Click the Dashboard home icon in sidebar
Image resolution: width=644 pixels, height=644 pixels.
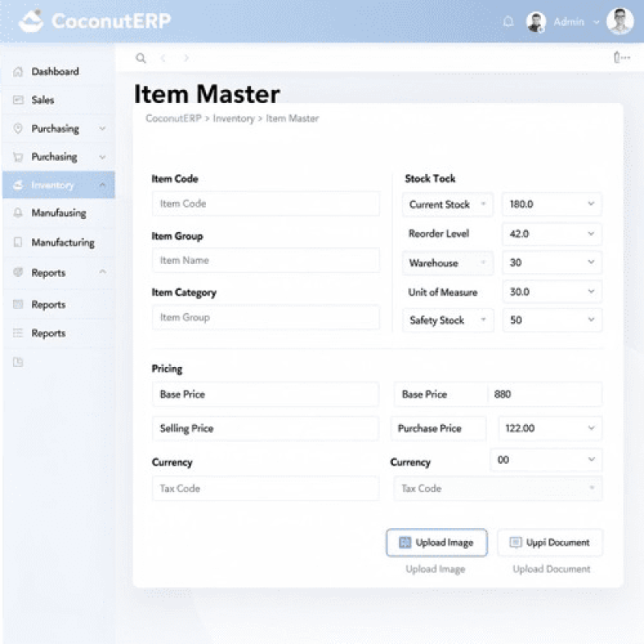18,72
